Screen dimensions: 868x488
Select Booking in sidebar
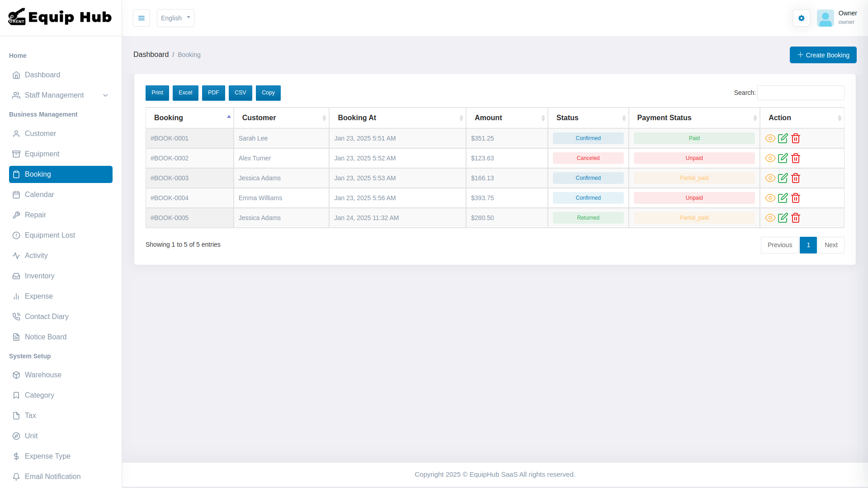(x=61, y=174)
